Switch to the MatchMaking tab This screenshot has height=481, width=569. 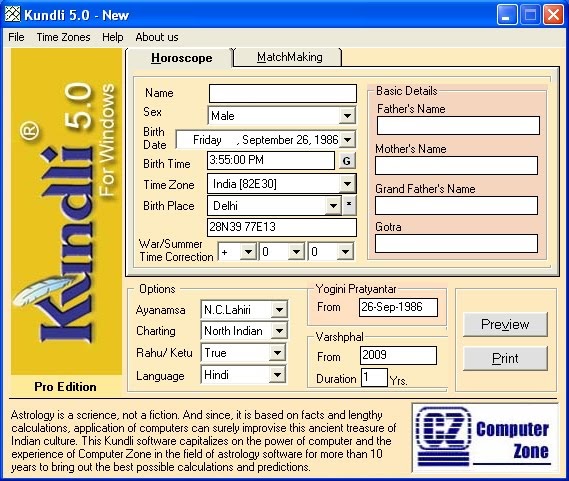289,57
